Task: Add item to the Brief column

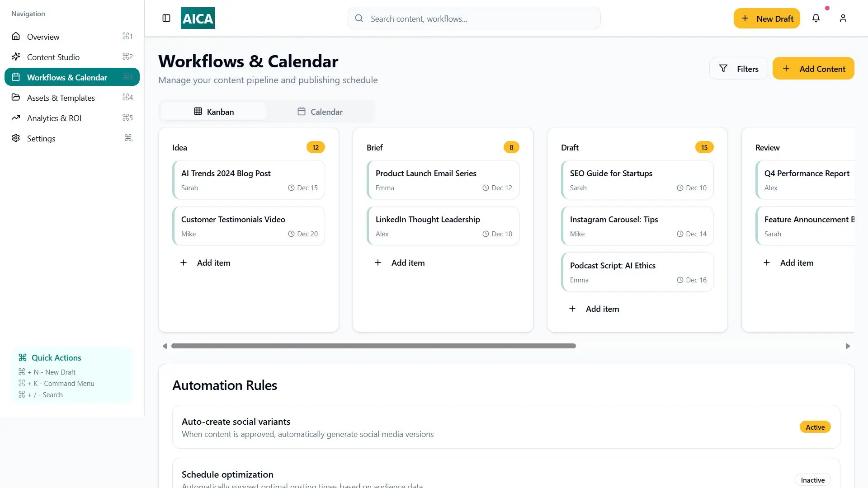Action: click(443, 263)
